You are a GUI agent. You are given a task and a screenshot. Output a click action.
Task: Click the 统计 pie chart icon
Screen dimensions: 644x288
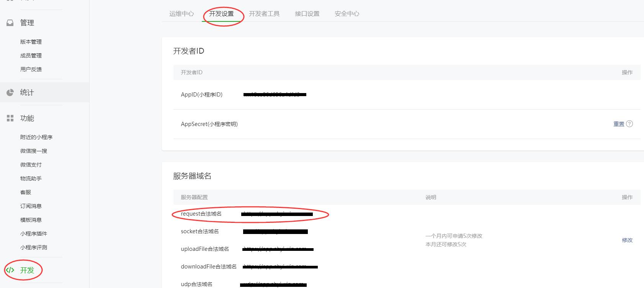click(10, 92)
